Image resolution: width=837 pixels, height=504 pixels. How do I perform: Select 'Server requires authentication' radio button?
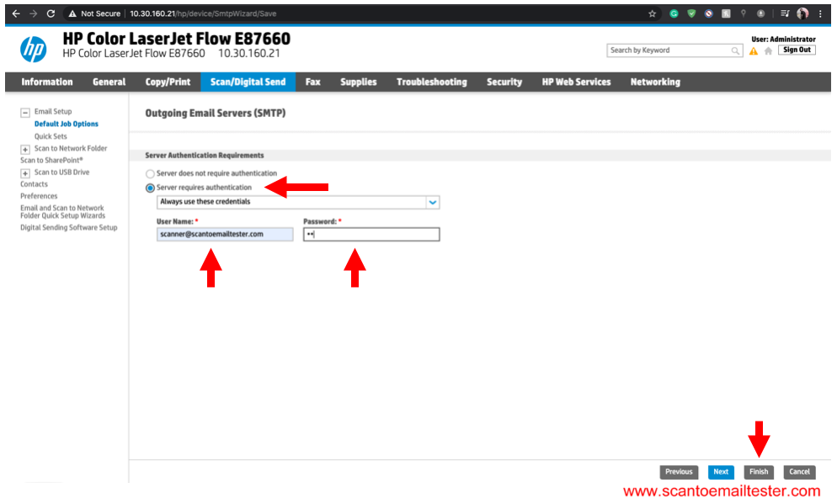[151, 188]
